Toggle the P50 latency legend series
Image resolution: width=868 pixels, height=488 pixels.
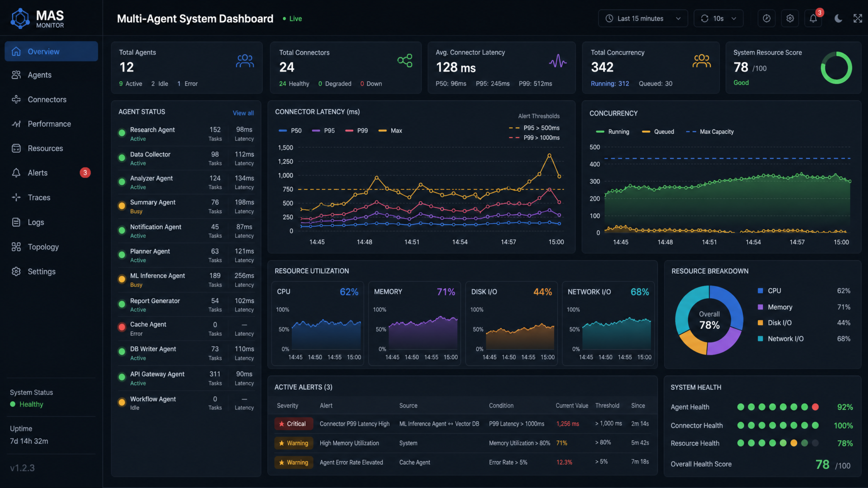coord(290,130)
